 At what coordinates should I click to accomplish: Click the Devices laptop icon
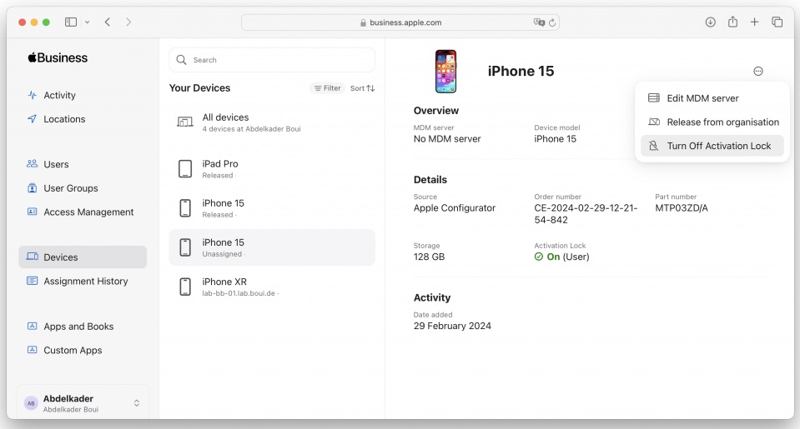tap(32, 256)
